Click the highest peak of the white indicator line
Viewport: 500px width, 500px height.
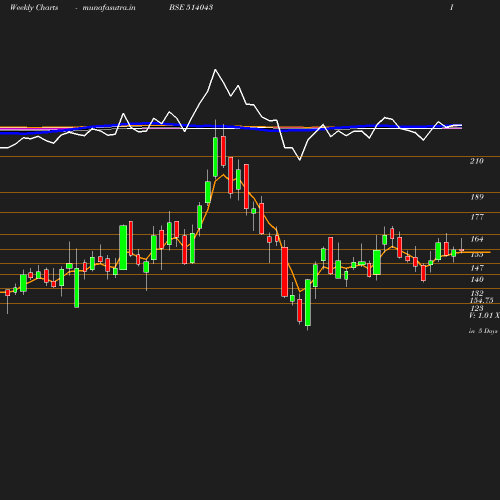pos(215,70)
